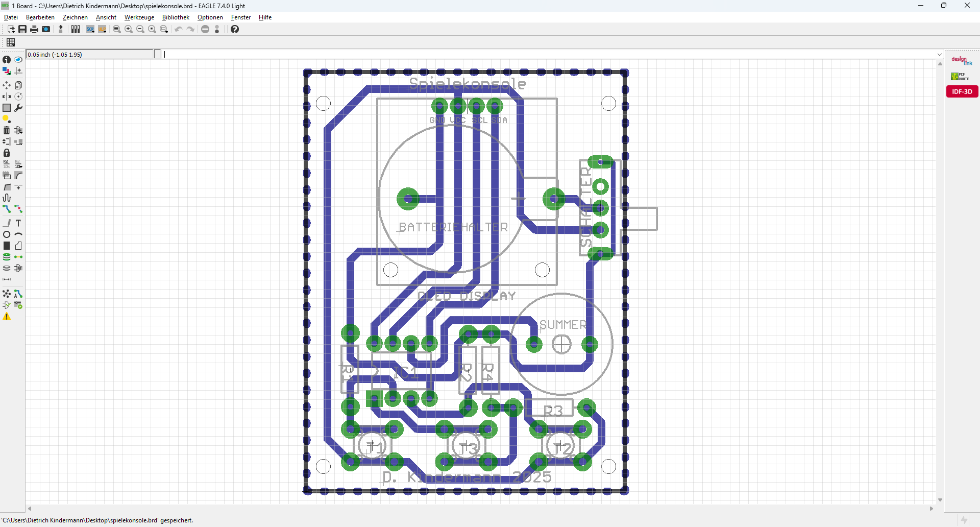
Task: Run the DRC check tool
Action: click(18, 305)
